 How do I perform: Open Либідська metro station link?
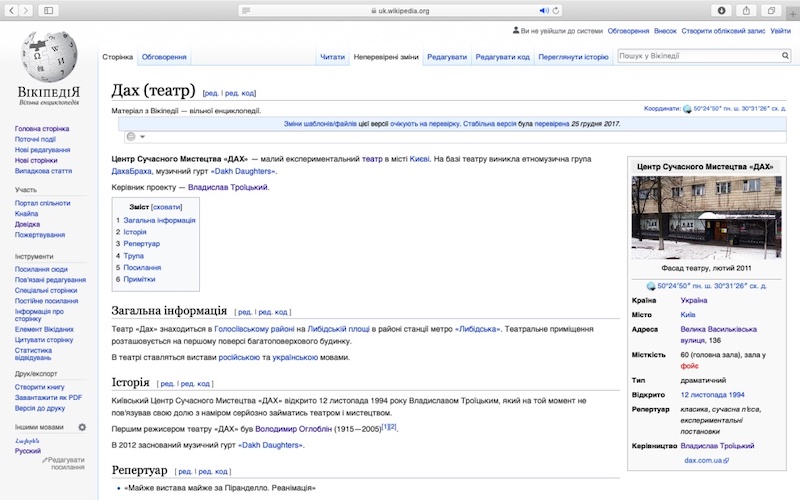coord(478,329)
